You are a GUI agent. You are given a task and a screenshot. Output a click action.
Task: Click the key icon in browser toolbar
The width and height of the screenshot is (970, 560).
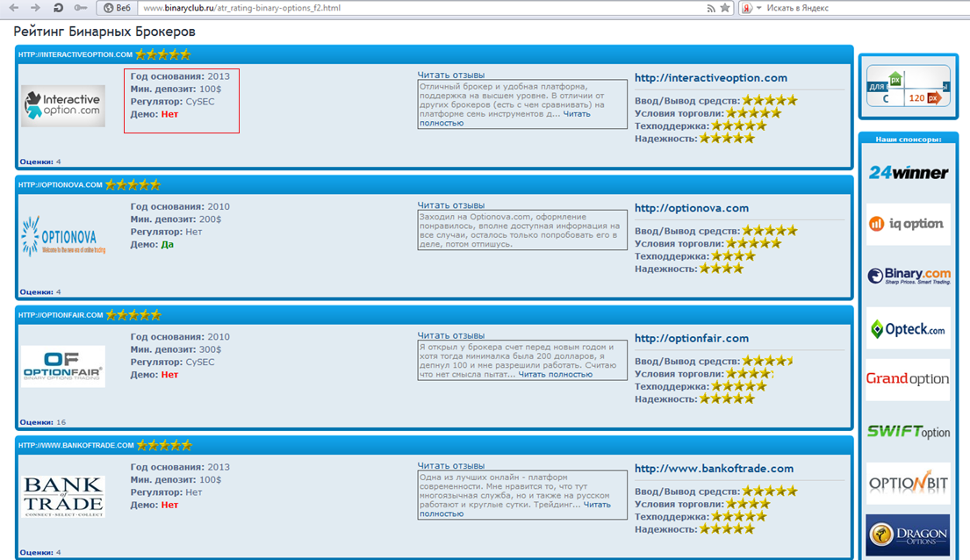(81, 8)
